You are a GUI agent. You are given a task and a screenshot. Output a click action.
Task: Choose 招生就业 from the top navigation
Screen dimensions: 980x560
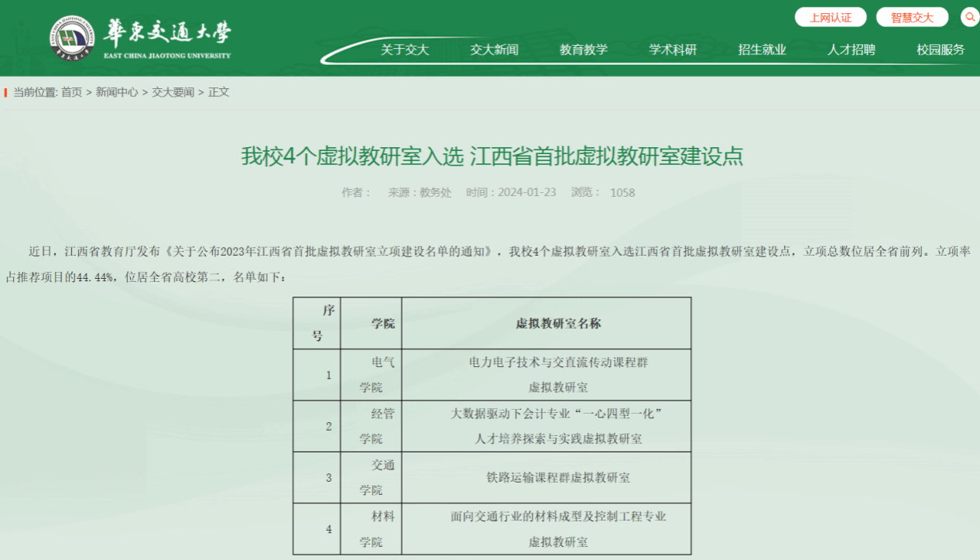(x=762, y=50)
